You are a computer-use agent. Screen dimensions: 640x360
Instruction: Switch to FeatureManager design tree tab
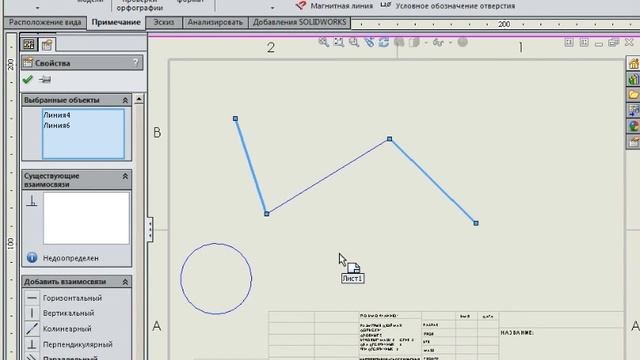coord(29,44)
